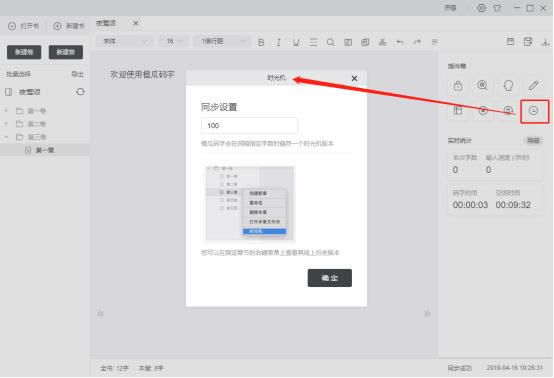Image resolution: width=554 pixels, height=378 pixels.
Task: Click the context menu preview thumbnail
Action: pos(250,203)
